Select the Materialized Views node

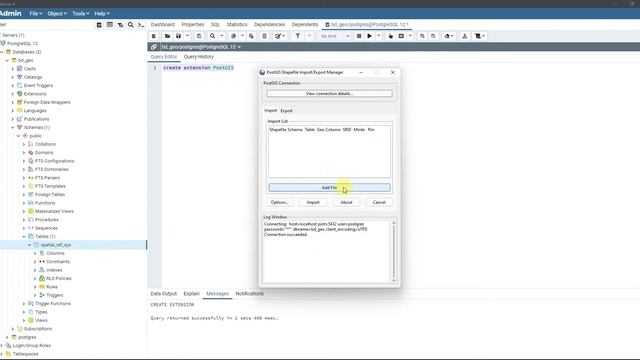(x=54, y=211)
